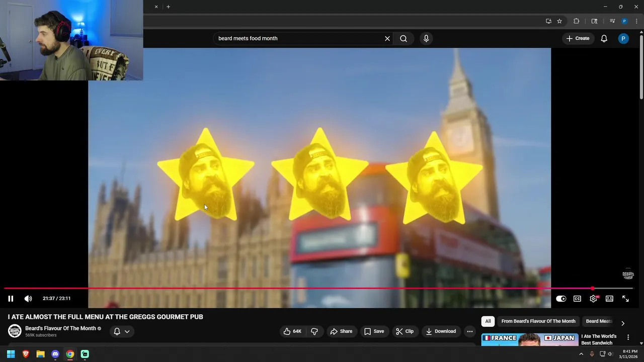
Task: Toggle closed captions with the CC button
Action: [577, 299]
